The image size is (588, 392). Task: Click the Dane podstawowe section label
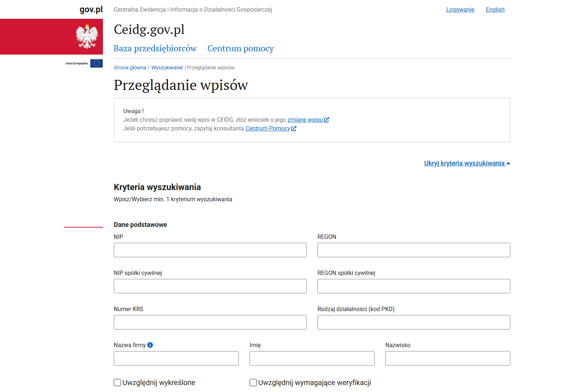pos(140,225)
